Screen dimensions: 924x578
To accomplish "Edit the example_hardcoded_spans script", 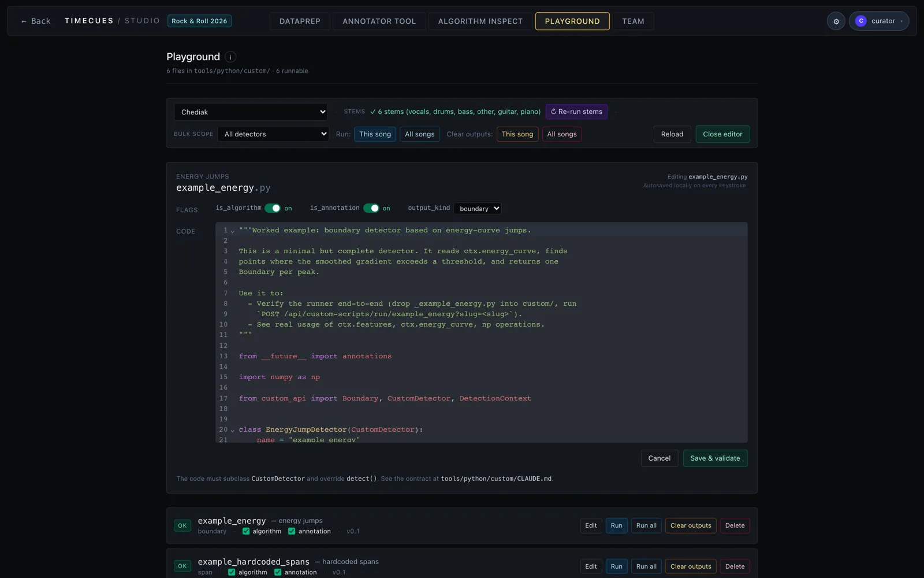I will tap(591, 566).
